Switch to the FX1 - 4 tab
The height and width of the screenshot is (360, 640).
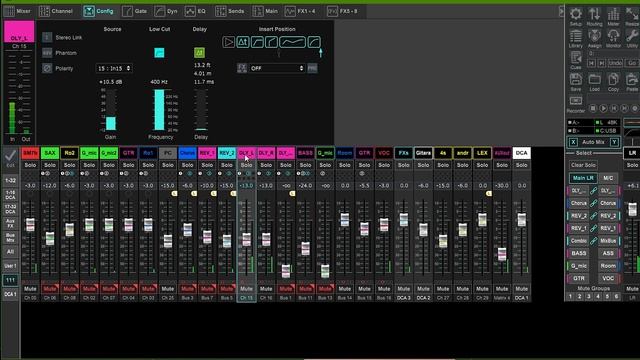(x=300, y=11)
